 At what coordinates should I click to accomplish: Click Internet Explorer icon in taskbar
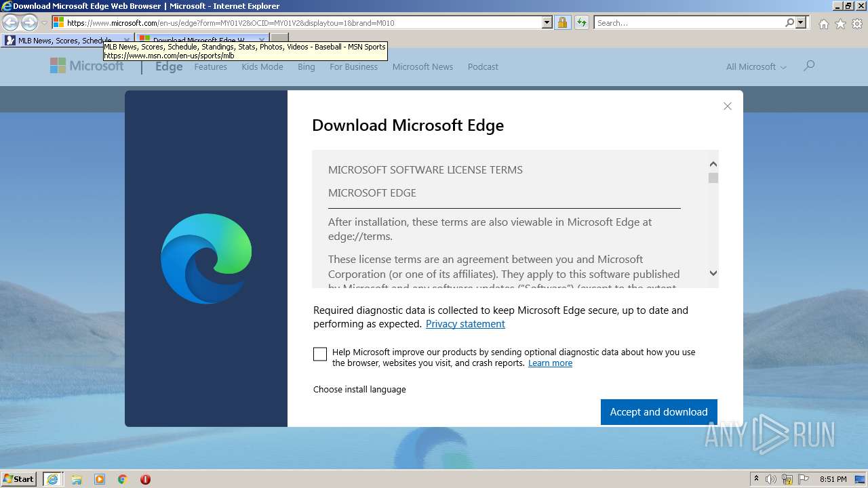52,479
